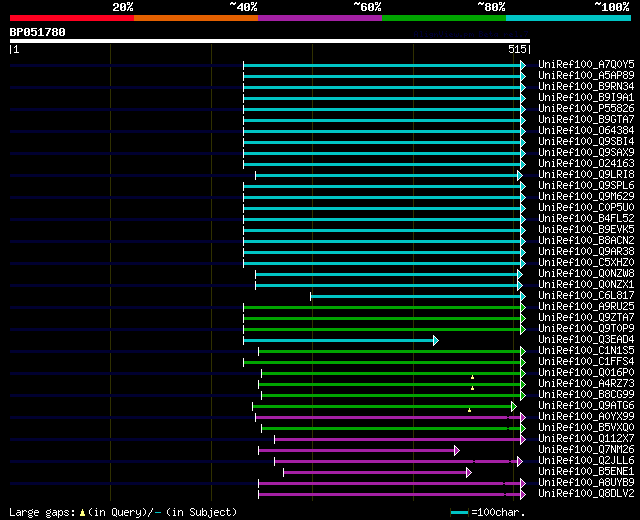
Task: Click the green ~80% identity legend swatch
Action: point(444,18)
